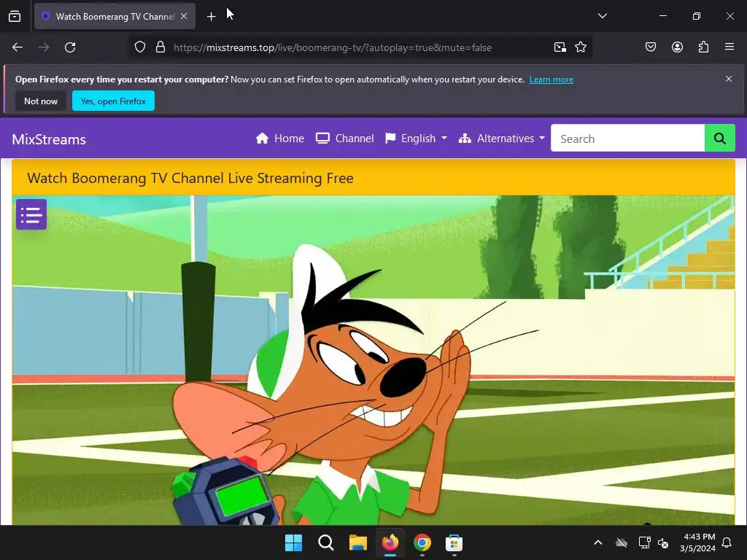This screenshot has height=560, width=747.
Task: Open Google Chrome from taskbar
Action: pos(422,542)
